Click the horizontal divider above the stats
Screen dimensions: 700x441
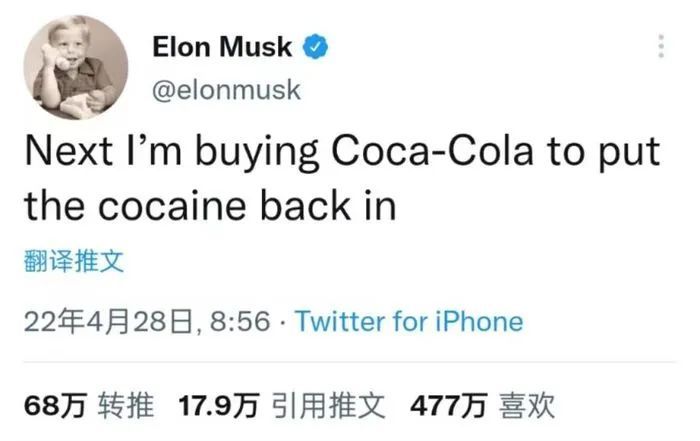(350, 362)
